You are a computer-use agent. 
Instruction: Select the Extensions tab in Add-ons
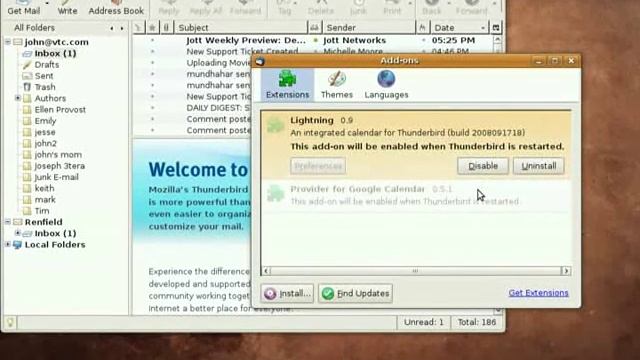coord(287,84)
